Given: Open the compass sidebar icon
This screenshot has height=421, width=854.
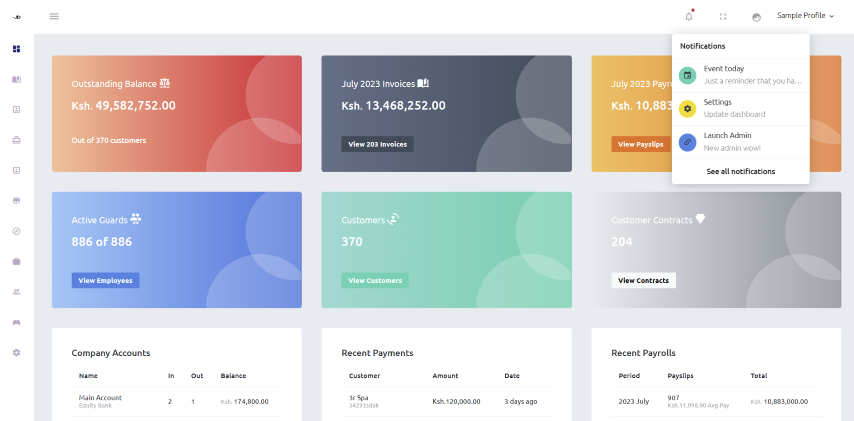Looking at the screenshot, I should [16, 231].
